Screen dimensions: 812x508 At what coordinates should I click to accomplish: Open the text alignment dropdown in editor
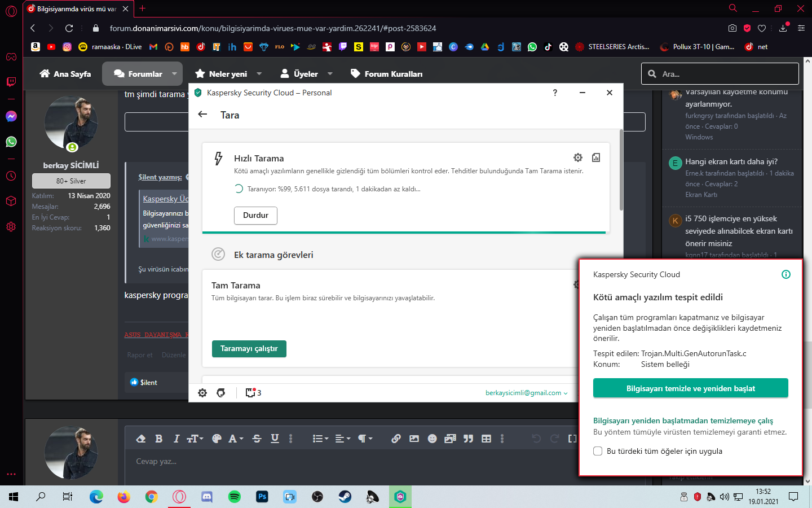pos(343,439)
